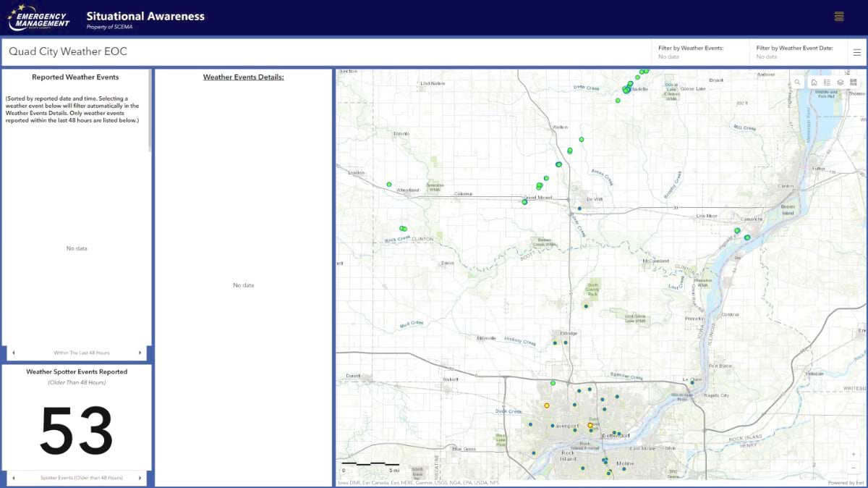Viewport: 868px width, 488px height.
Task: Click the Quad City Weather EOC heading
Action: 68,51
